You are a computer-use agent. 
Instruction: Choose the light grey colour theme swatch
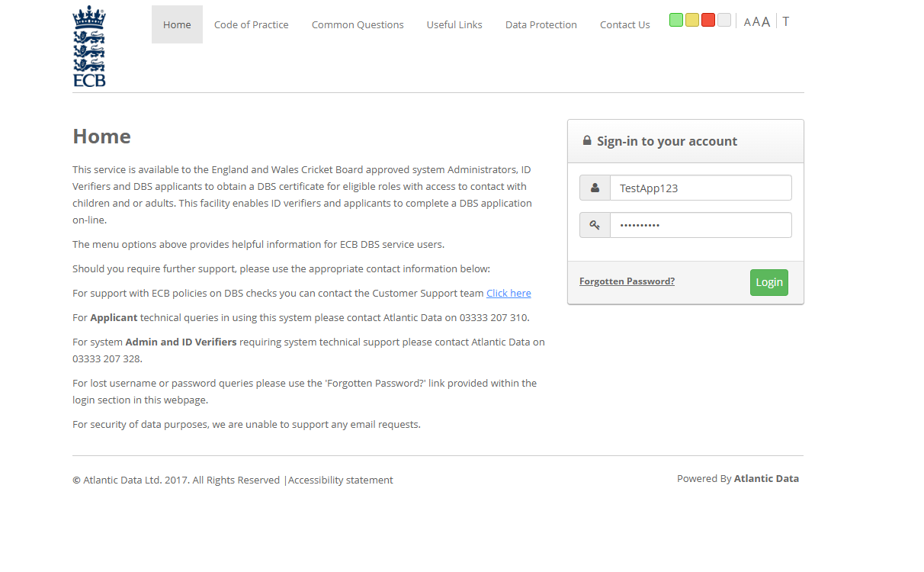coord(723,21)
